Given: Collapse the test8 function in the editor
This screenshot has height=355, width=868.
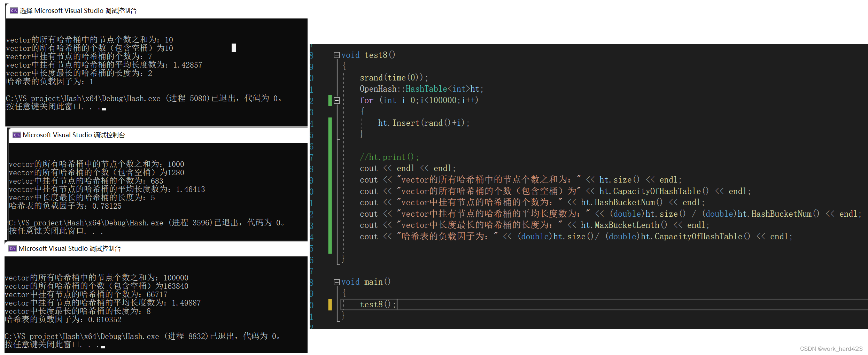Looking at the screenshot, I should (336, 55).
